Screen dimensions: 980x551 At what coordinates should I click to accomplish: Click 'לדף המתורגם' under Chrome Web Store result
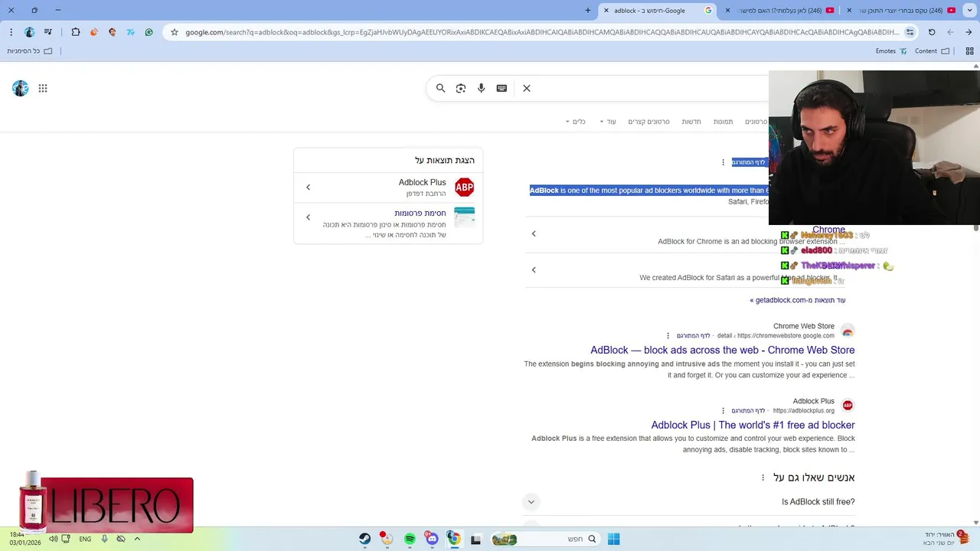point(693,336)
